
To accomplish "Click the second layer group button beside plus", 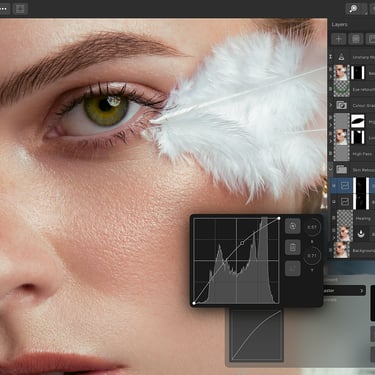I will point(356,39).
